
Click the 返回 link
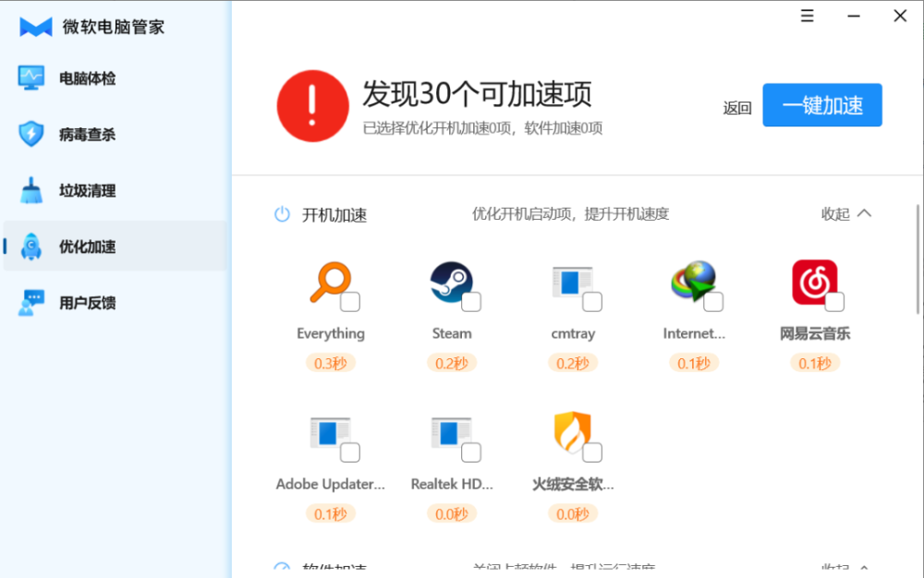point(737,108)
